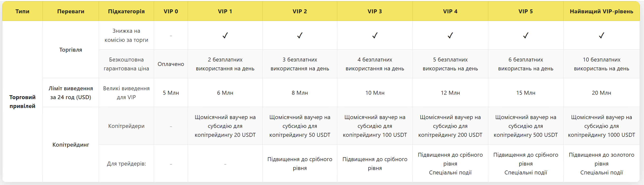This screenshot has width=644, height=185.
Task: Click the checkmark under VIP 4
Action: tap(450, 35)
